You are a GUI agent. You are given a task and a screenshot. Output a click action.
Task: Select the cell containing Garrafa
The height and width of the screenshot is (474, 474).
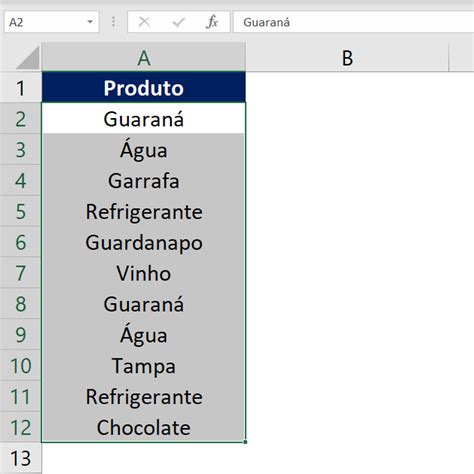144,181
